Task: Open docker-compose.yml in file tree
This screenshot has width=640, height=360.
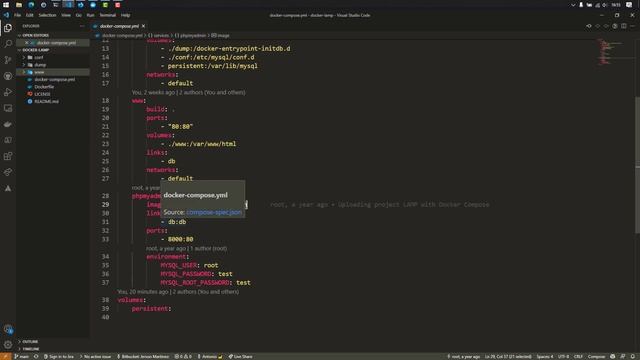Action: (x=54, y=80)
